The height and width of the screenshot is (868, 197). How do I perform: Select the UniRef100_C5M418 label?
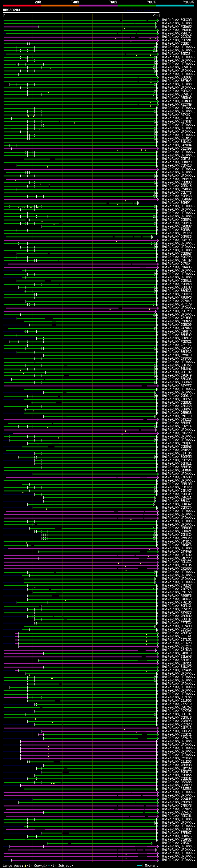pos(177,165)
